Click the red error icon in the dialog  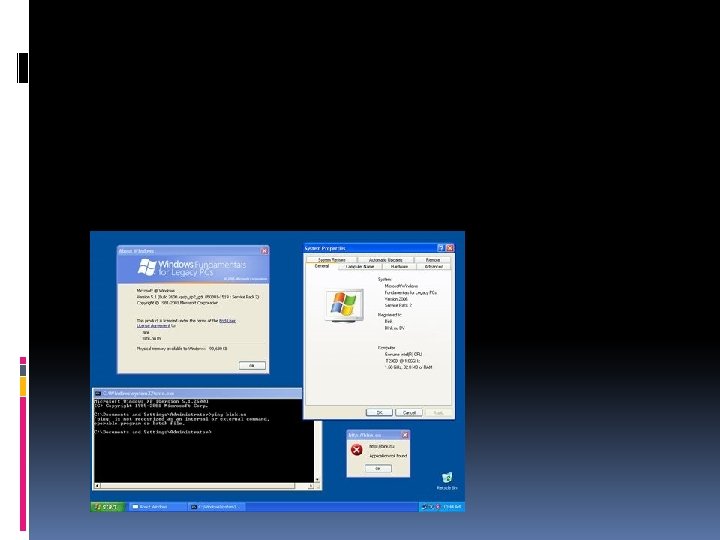[x=356, y=450]
